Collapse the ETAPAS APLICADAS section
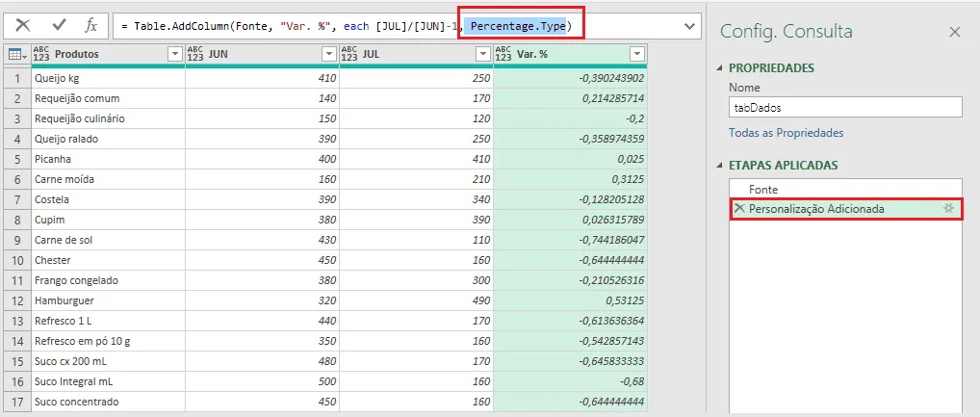This screenshot has height=417, width=980. (x=720, y=166)
